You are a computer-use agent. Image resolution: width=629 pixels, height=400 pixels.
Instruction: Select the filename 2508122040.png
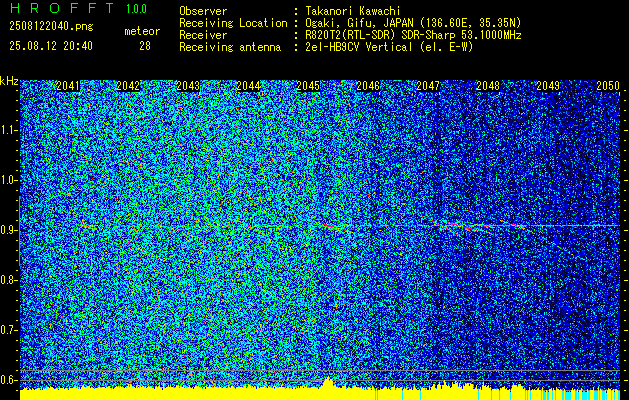(x=51, y=27)
